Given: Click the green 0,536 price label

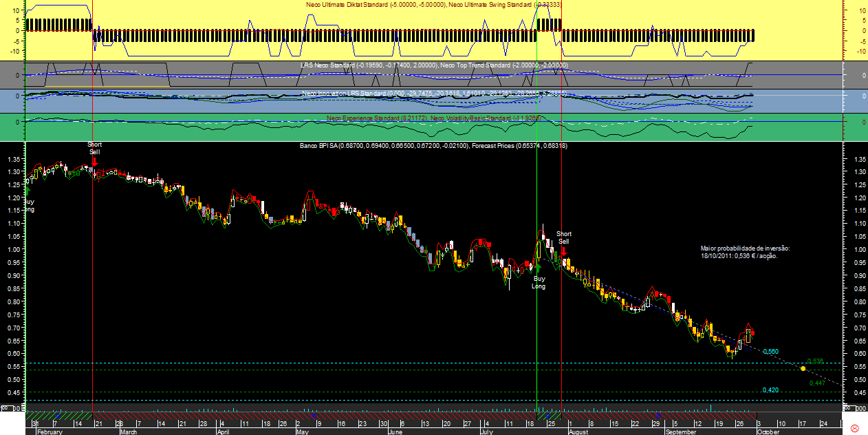Looking at the screenshot, I should pyautogui.click(x=815, y=361).
